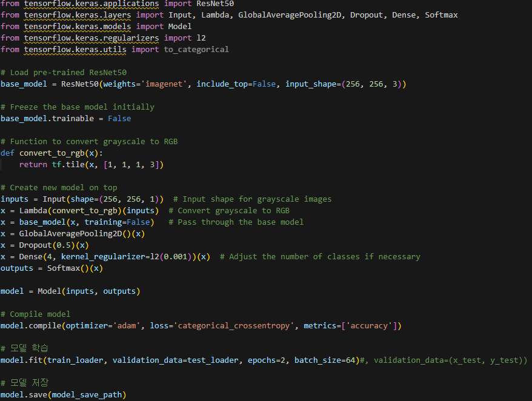This screenshot has height=401, width=532.
Task: Click 'Pass through the base model' comment
Action: [236, 222]
